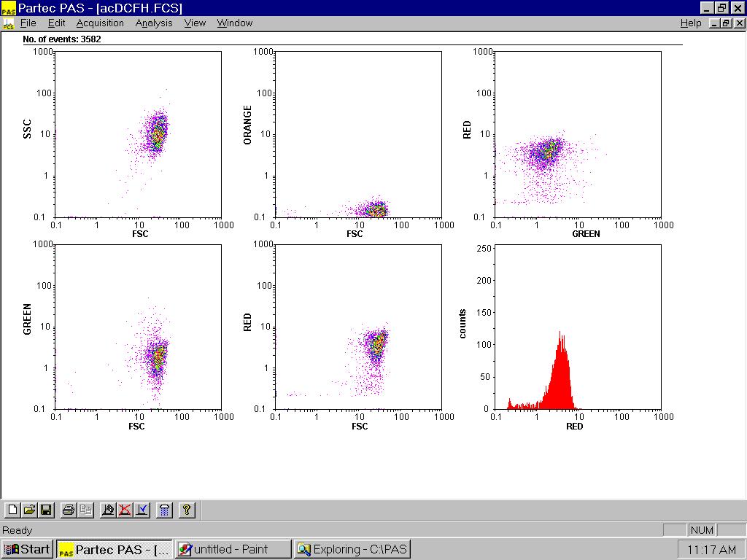
Task: Switch to untitled - Paint taskbar button
Action: point(233,549)
